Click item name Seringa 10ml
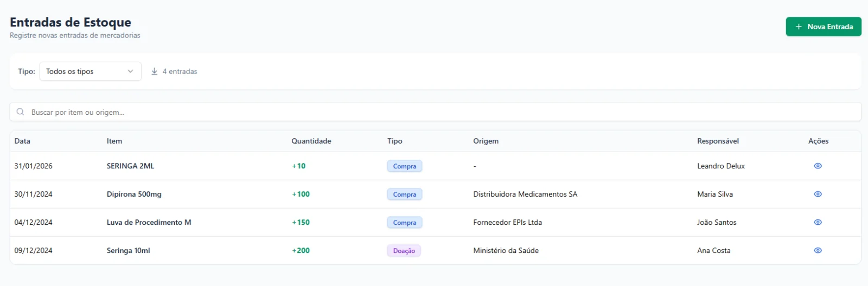Screen dimensions: 868x286 pos(129,251)
